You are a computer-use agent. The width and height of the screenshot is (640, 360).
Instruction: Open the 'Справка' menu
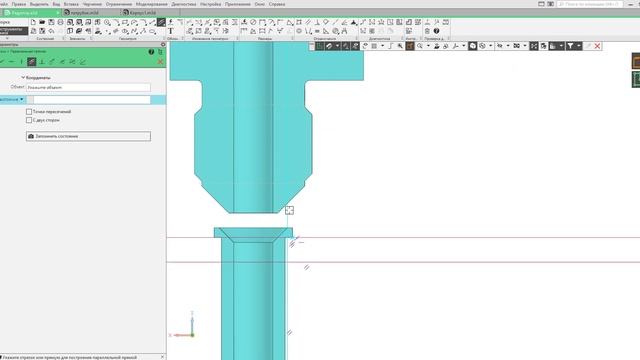[x=277, y=4]
